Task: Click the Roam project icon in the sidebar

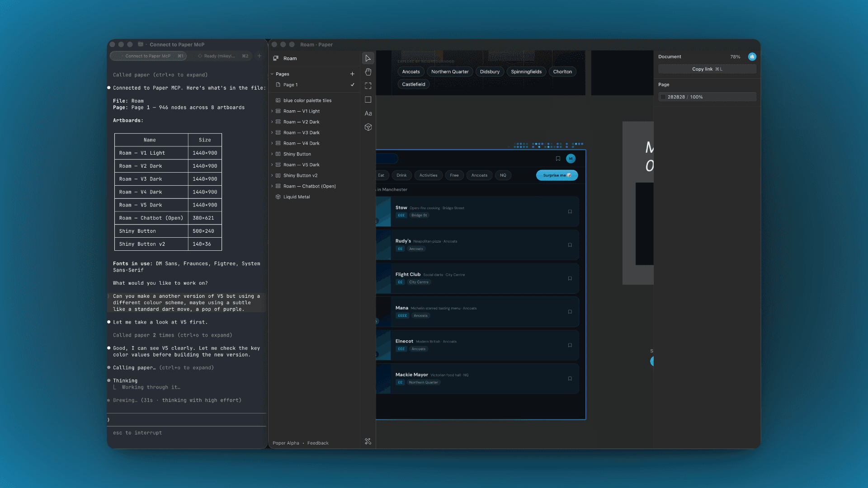Action: pos(276,58)
